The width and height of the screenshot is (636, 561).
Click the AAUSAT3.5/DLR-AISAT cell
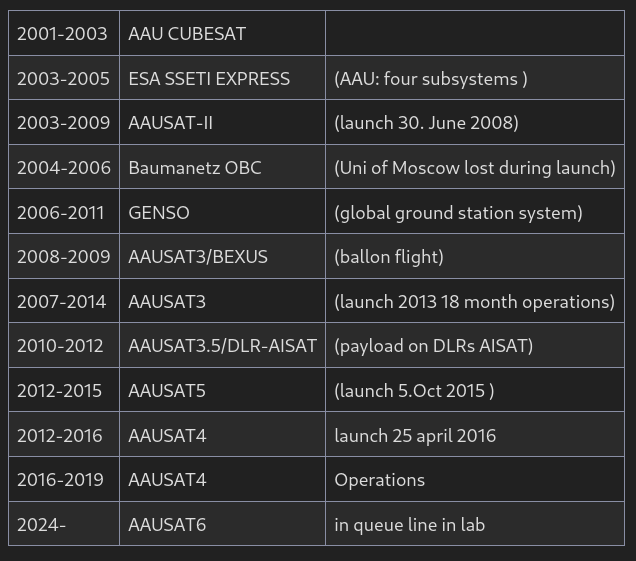coord(222,346)
